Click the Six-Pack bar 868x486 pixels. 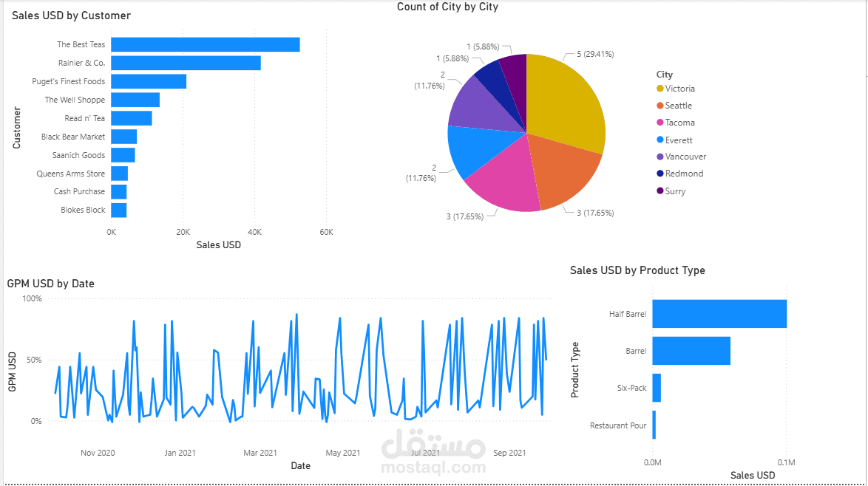pyautogui.click(x=656, y=387)
